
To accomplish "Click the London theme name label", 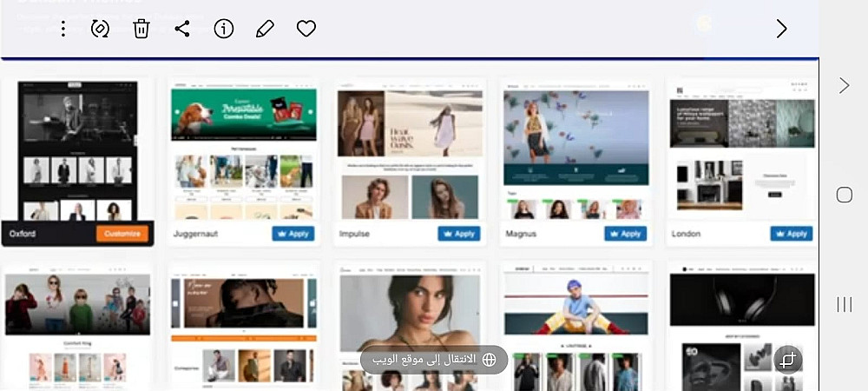I will [x=686, y=234].
